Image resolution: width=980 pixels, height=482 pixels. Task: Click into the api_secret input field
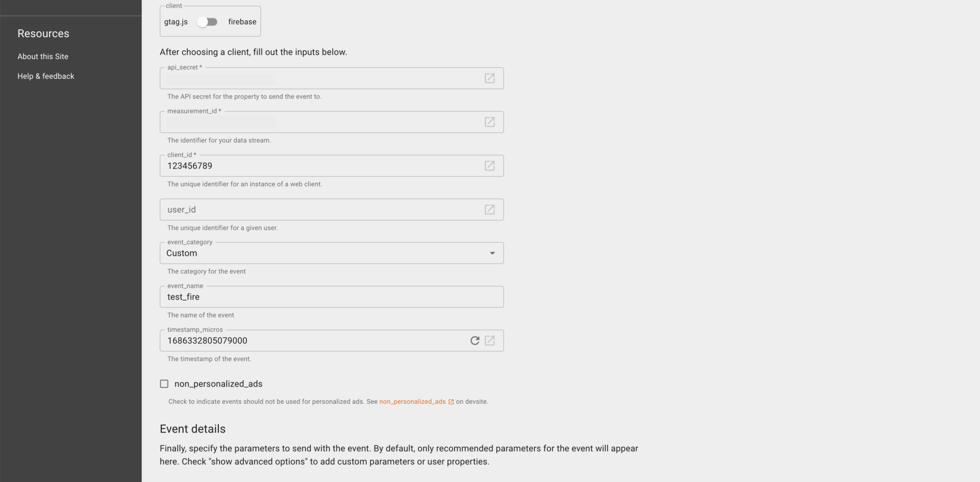point(322,79)
